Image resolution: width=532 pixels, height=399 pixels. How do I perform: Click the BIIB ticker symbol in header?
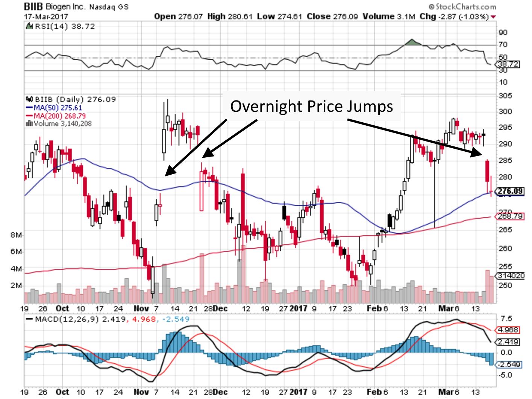34,7
